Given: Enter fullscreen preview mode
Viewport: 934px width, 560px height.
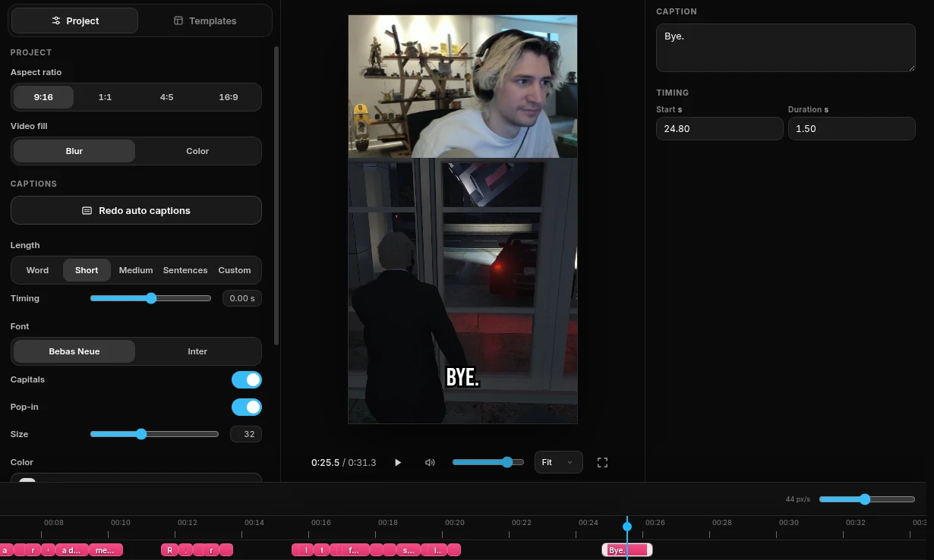Looking at the screenshot, I should 602,462.
